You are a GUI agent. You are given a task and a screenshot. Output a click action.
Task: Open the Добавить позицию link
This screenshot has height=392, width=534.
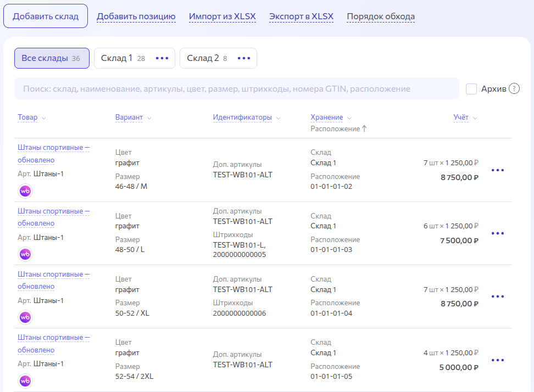(136, 16)
